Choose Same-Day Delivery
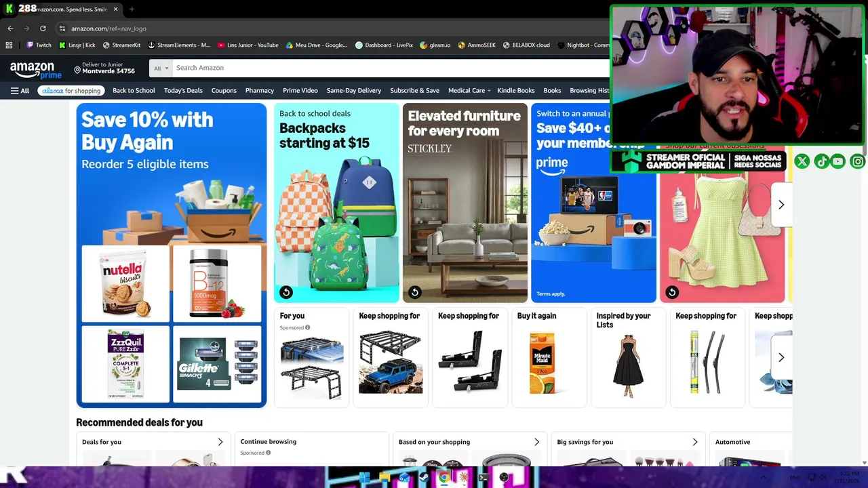This screenshot has width=868, height=488. 354,91
